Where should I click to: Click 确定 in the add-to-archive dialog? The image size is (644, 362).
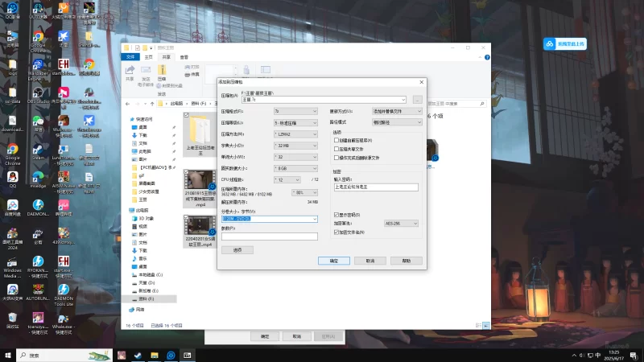tap(334, 261)
